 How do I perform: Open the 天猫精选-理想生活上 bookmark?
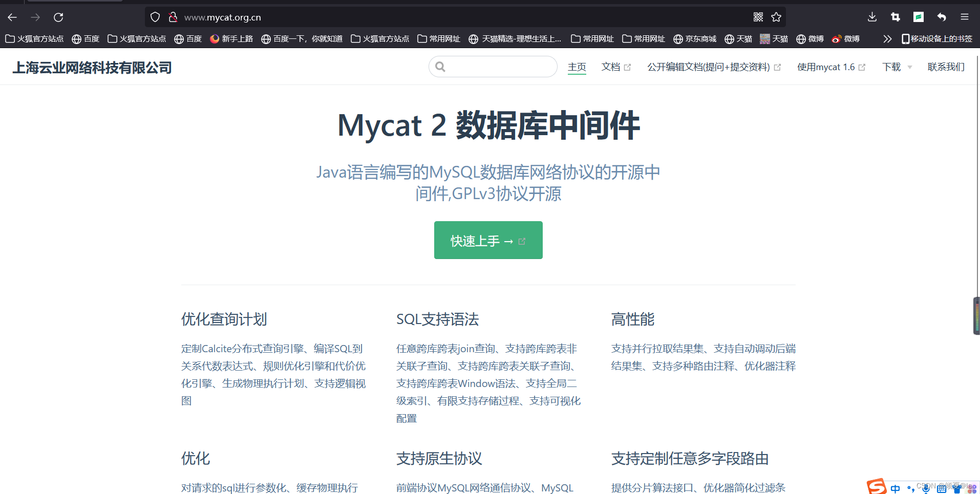515,39
